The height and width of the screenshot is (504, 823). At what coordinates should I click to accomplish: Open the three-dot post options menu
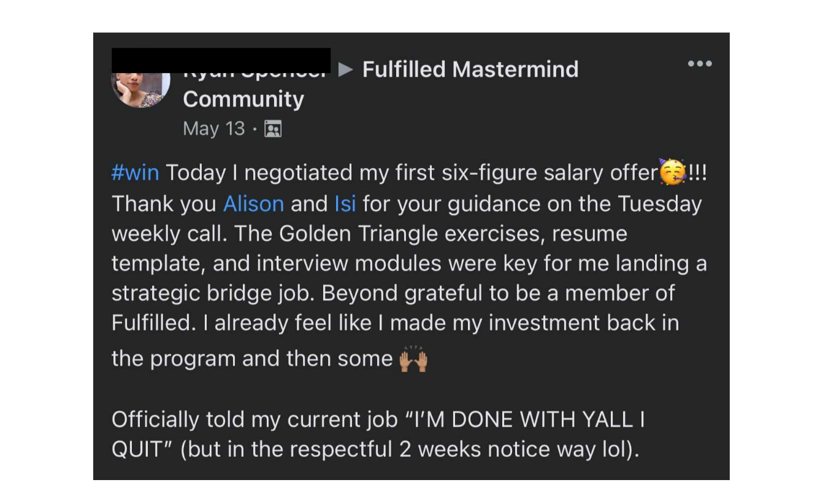[x=700, y=64]
